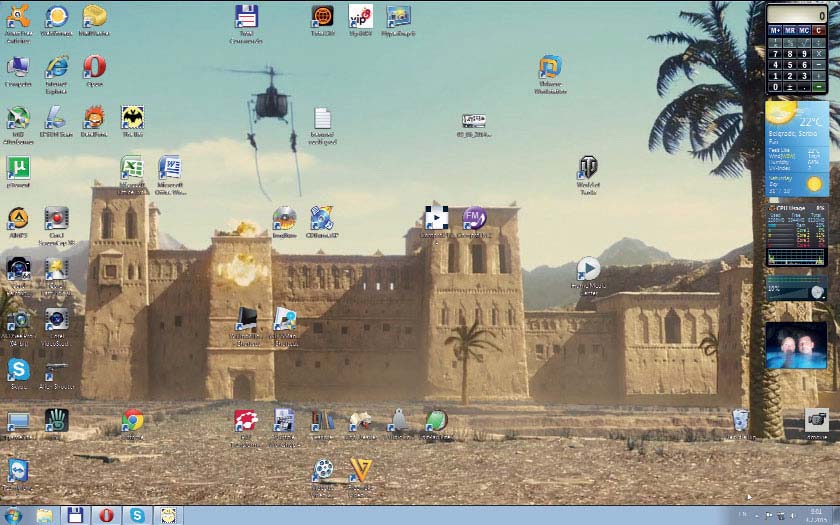Switch to Skype in the taskbar
840x525 pixels.
[138, 515]
